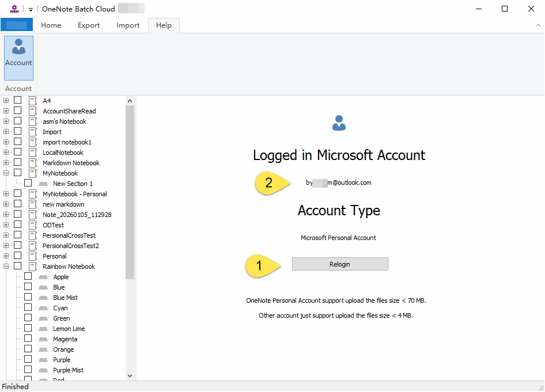This screenshot has width=545, height=392.
Task: Click the section icon next to Lemon Lime
Action: coord(43,329)
